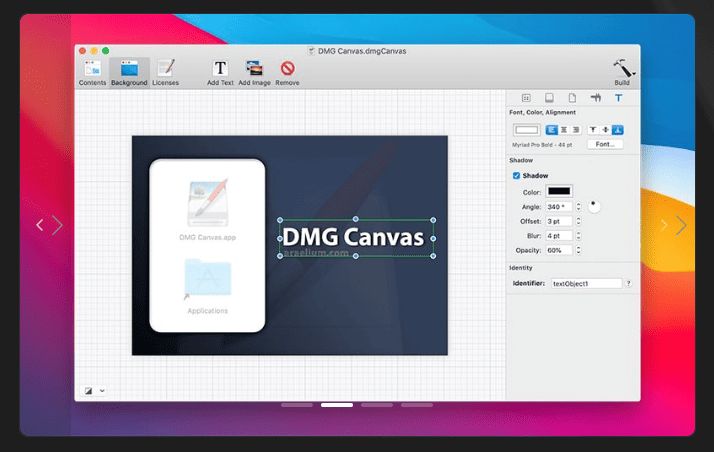This screenshot has width=714, height=452.
Task: Align text right
Action: point(576,130)
